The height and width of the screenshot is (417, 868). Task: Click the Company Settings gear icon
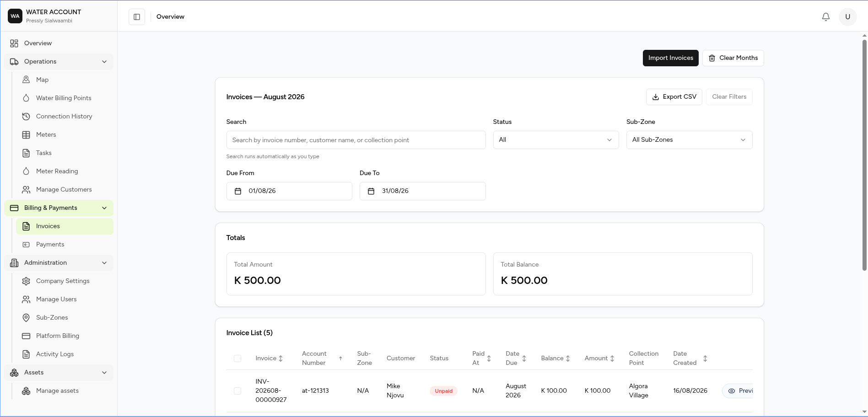tap(26, 281)
